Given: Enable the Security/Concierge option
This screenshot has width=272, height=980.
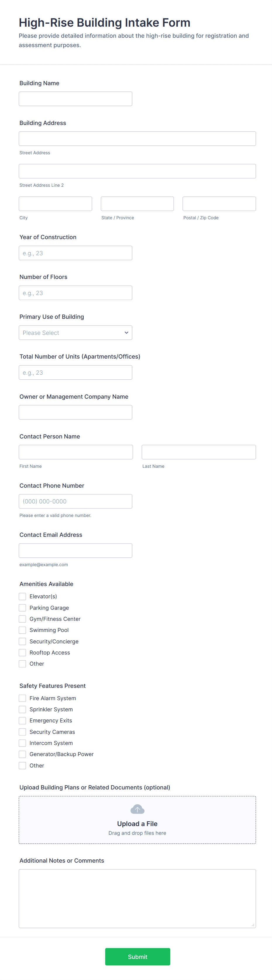Looking at the screenshot, I should (22, 641).
